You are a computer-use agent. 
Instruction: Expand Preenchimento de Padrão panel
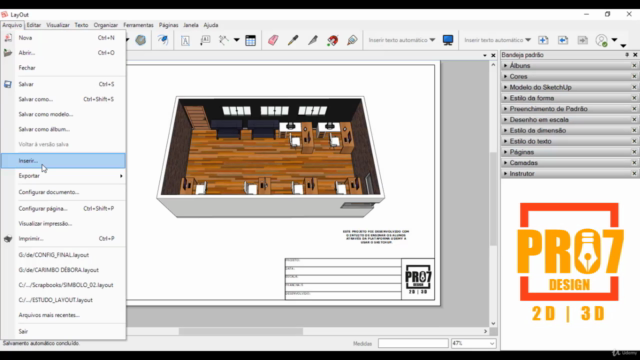coord(505,109)
